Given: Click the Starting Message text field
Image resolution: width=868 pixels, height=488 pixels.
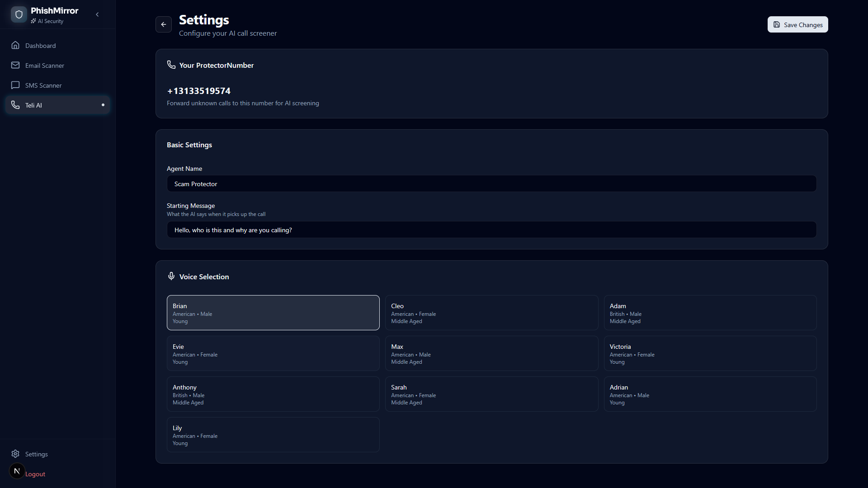Looking at the screenshot, I should 491,230.
